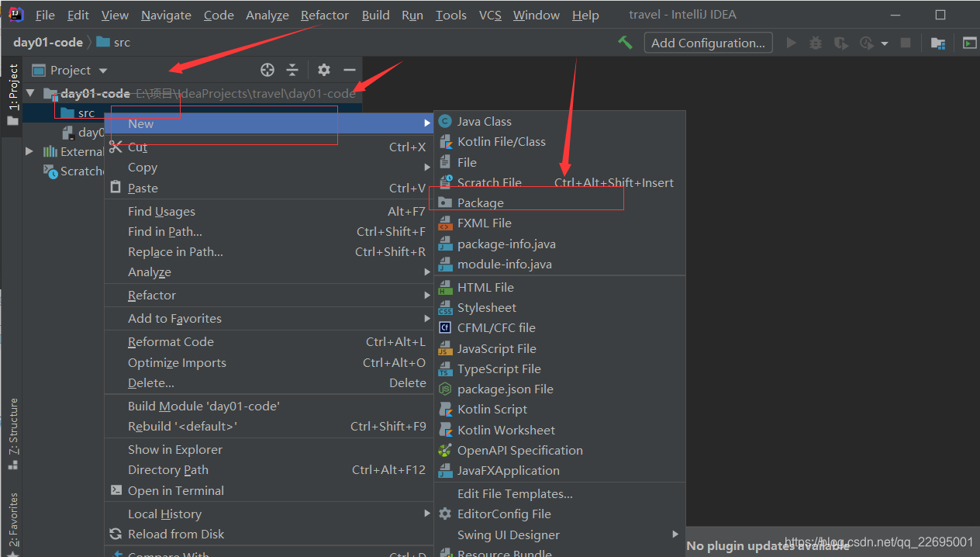This screenshot has width=980, height=557.
Task: Open Project panel settings gear
Action: [x=324, y=70]
